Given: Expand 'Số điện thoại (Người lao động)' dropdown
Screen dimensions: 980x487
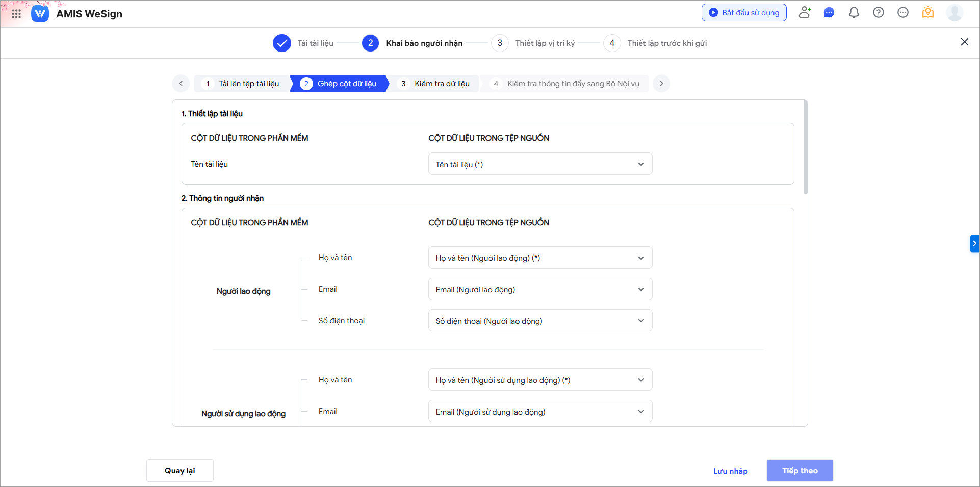Looking at the screenshot, I should pyautogui.click(x=539, y=321).
